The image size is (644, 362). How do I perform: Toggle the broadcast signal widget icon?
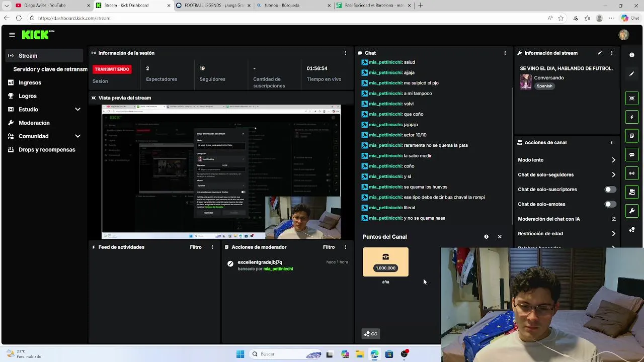[632, 173]
